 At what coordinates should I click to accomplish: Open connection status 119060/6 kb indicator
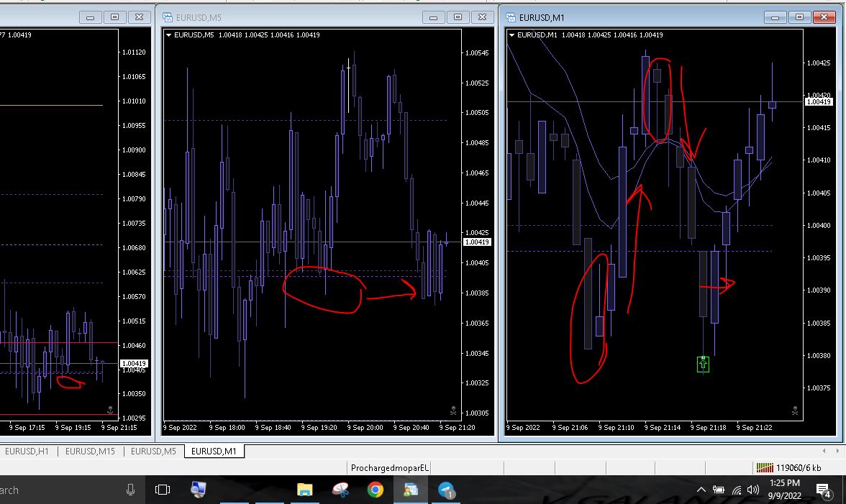point(788,468)
